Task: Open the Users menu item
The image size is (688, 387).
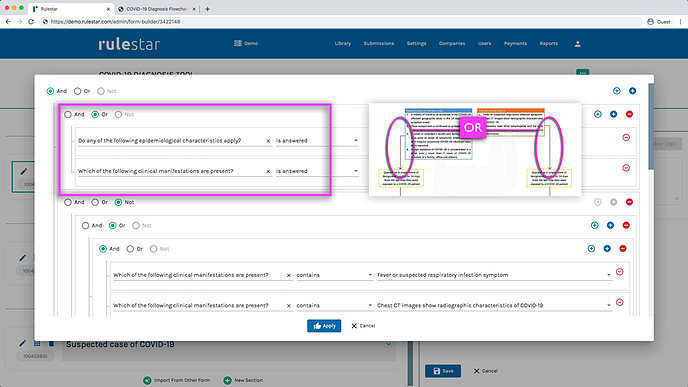Action: coord(484,43)
